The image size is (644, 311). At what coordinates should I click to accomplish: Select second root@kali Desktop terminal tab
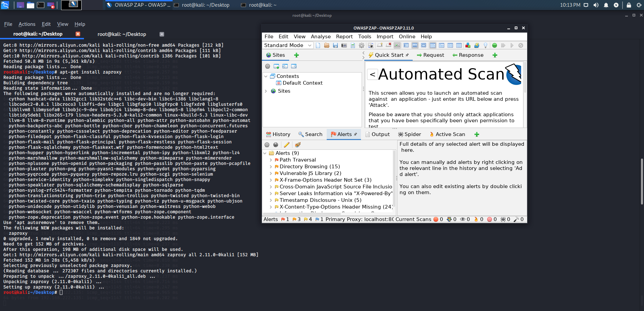point(122,34)
